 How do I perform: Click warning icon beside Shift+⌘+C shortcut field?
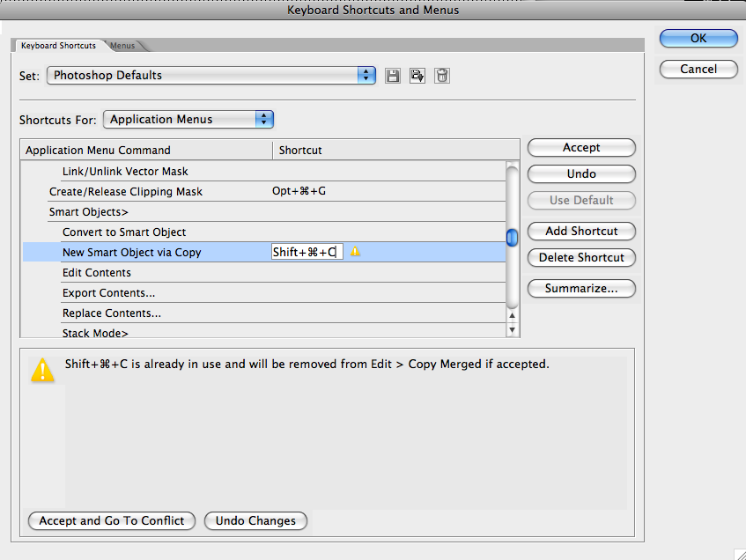tap(356, 251)
